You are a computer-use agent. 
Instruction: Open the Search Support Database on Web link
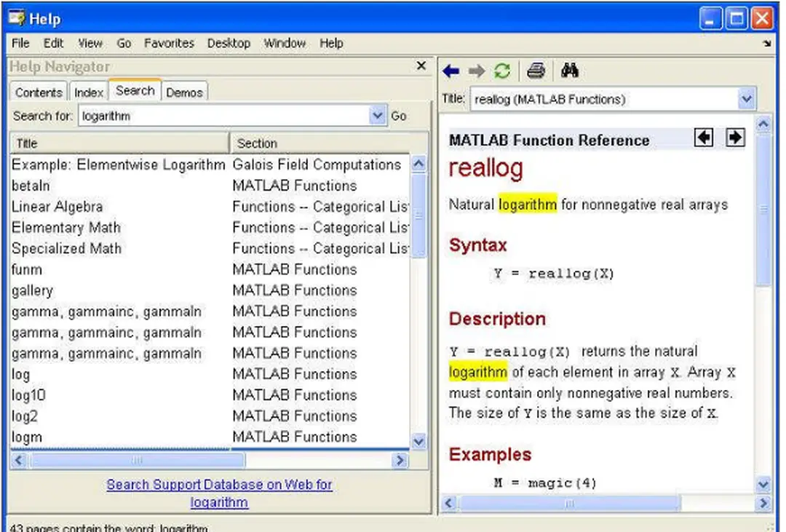click(x=219, y=485)
